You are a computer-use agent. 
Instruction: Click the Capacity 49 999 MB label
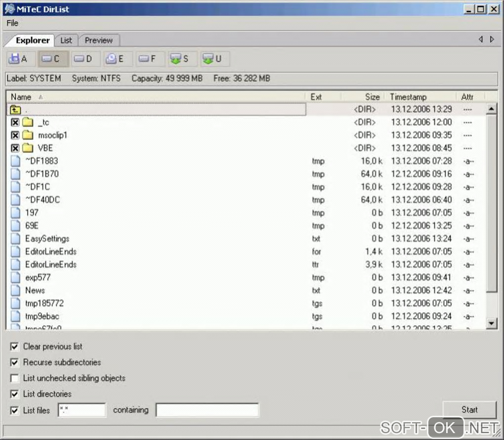coord(167,79)
